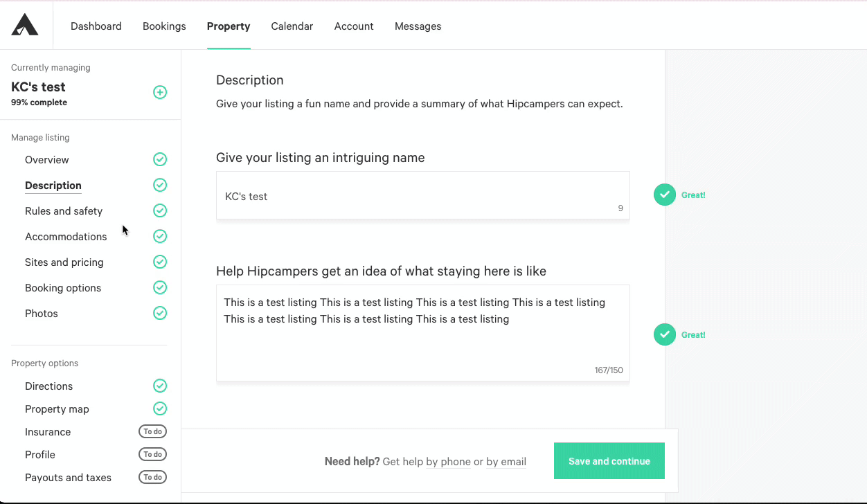Go to the Messages tab
Screen dimensions: 867x504
(x=418, y=26)
